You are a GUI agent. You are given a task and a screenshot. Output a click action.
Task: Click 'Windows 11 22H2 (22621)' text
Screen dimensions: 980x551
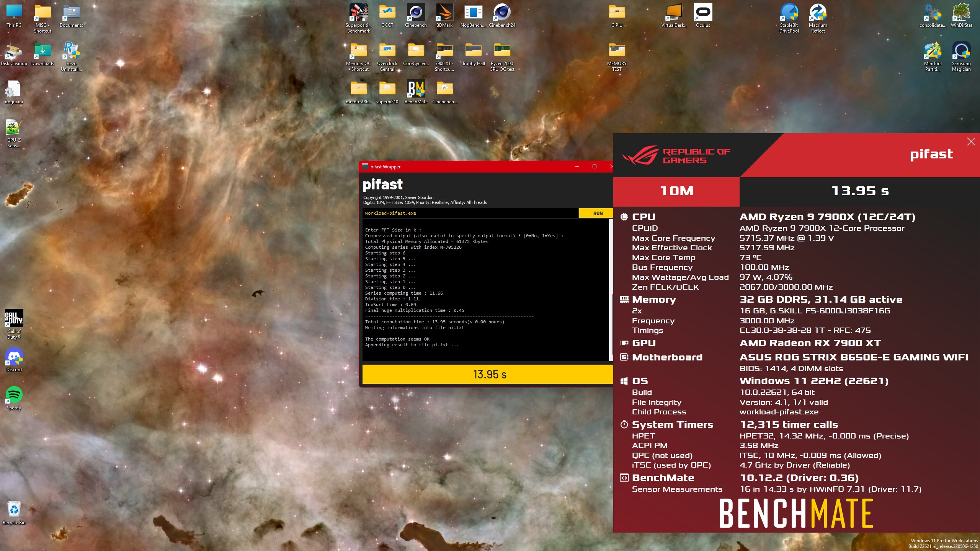pyautogui.click(x=814, y=381)
